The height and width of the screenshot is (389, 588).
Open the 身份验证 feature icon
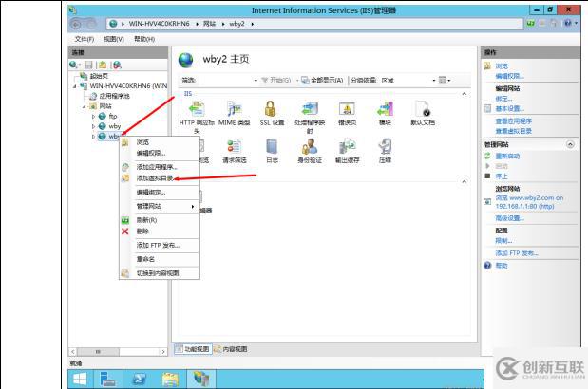tap(310, 146)
